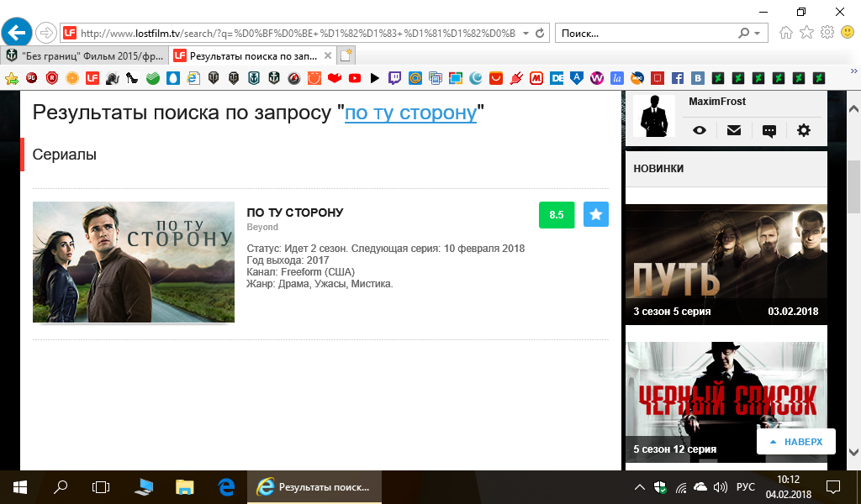861x504 pixels.
Task: Open the Facebook bookmark icon
Action: point(678,78)
